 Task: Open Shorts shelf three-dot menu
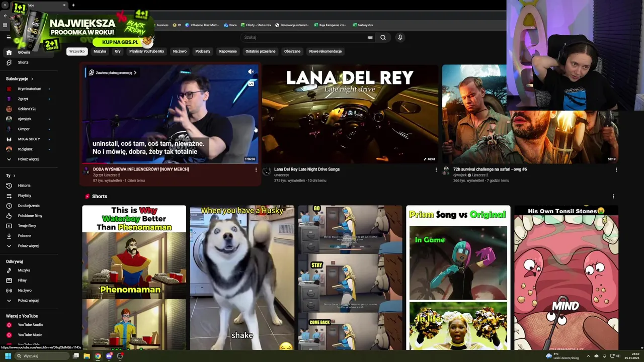(613, 197)
